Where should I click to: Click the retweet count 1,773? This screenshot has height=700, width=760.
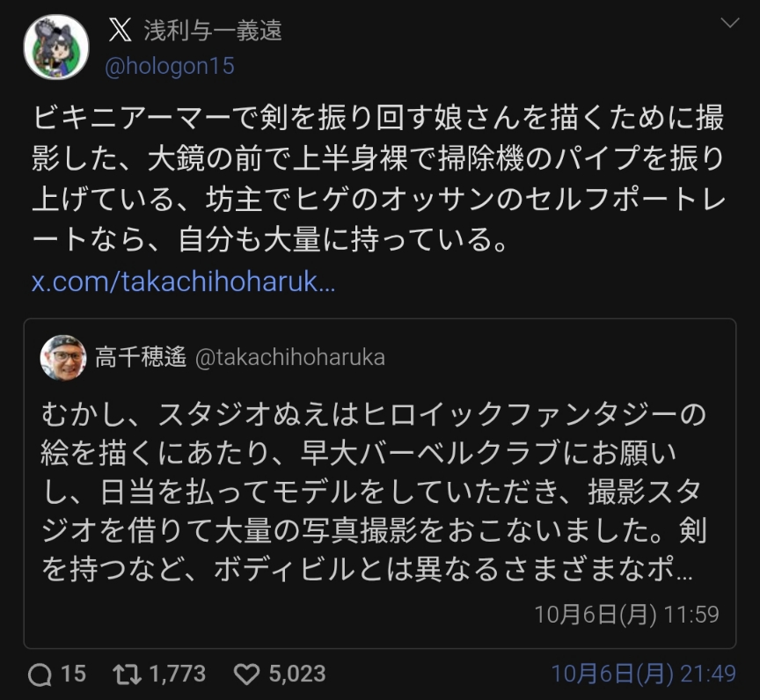[x=177, y=674]
